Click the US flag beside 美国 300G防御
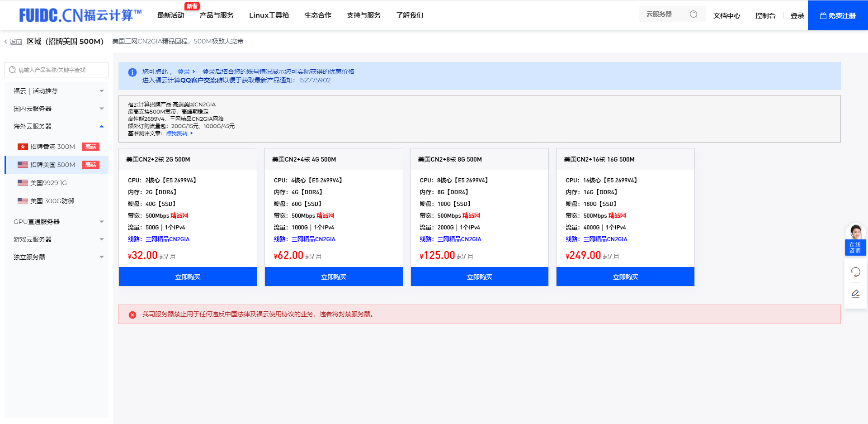The width and height of the screenshot is (868, 424). coord(23,201)
